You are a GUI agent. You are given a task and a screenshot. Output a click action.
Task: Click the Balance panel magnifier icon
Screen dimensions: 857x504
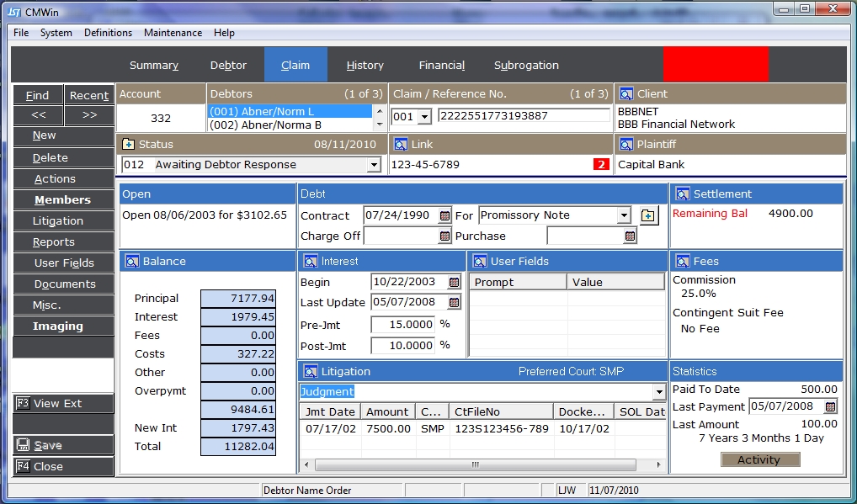click(131, 262)
